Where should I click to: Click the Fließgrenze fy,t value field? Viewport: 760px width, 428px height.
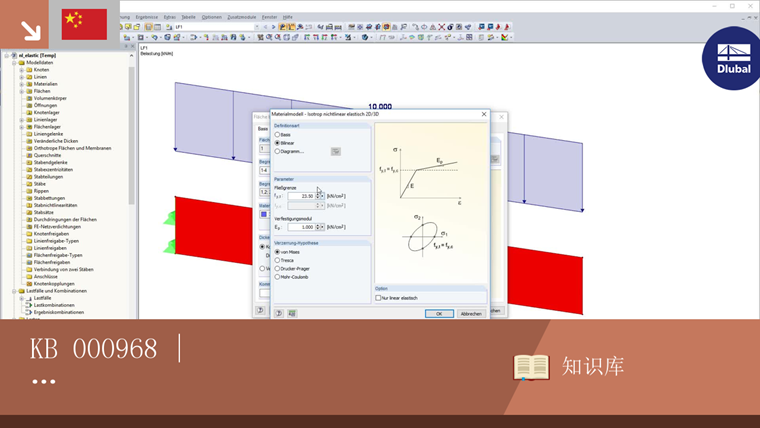(x=301, y=196)
